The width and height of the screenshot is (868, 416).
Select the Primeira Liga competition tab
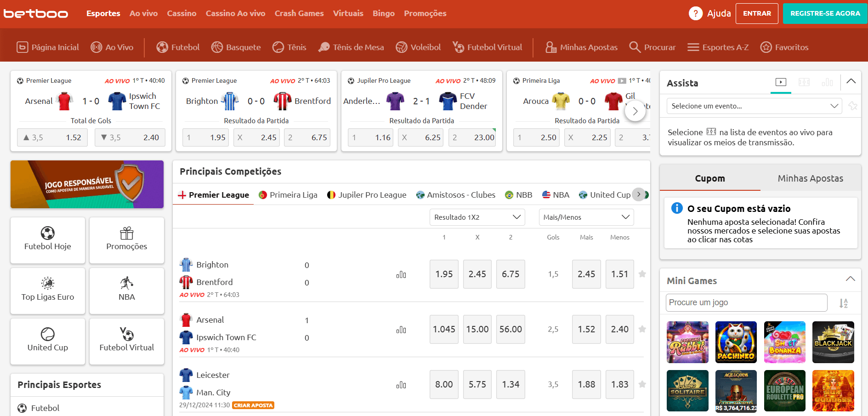pyautogui.click(x=288, y=195)
